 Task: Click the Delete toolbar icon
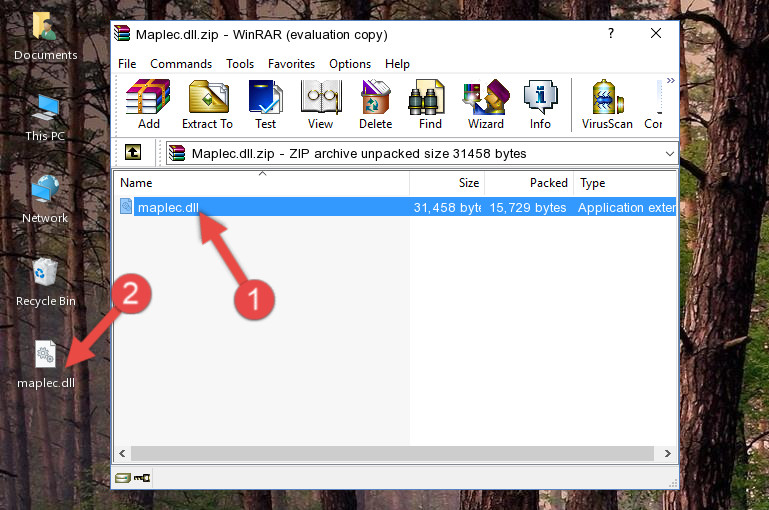[376, 104]
